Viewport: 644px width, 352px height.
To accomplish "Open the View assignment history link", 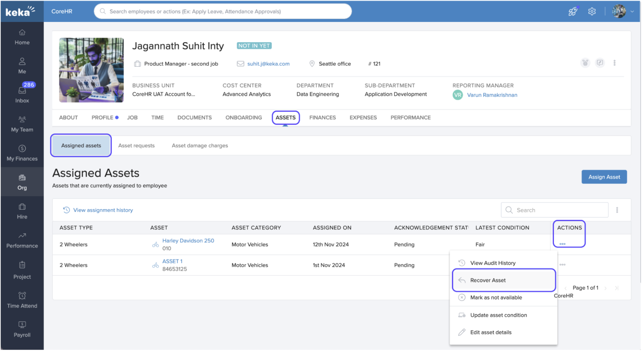I will (103, 210).
